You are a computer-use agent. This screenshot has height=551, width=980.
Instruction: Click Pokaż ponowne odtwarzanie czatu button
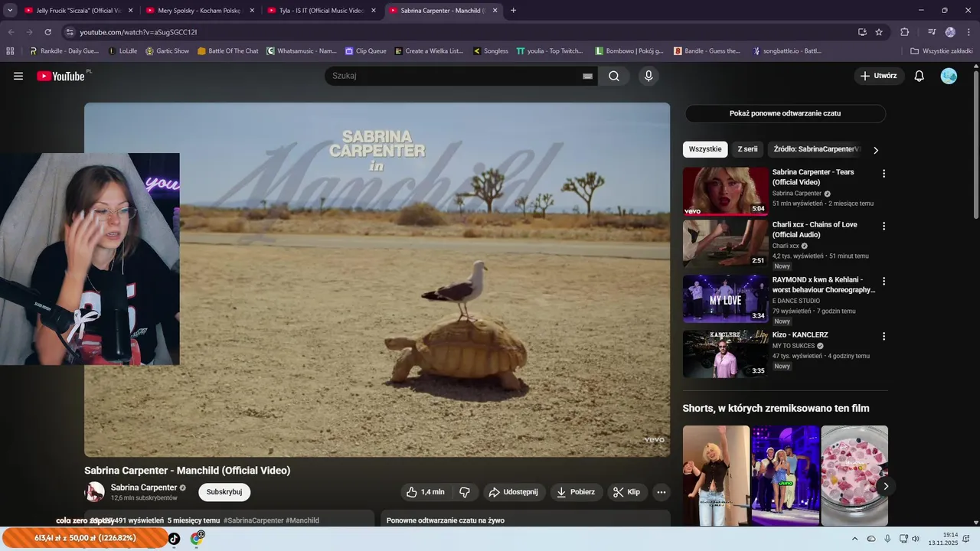coord(785,113)
